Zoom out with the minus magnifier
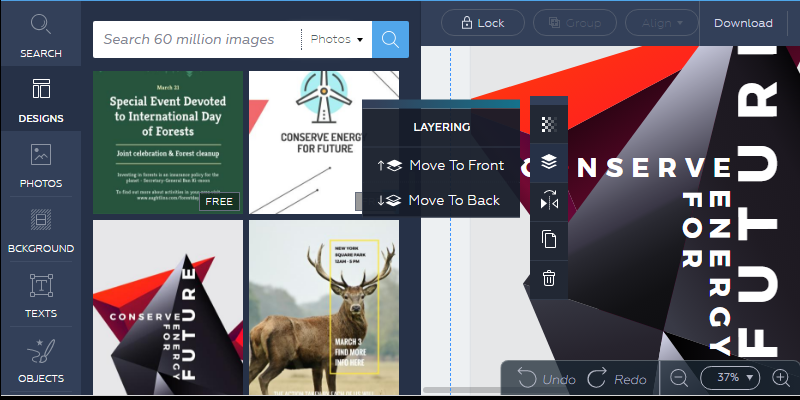This screenshot has height=400, width=800. pyautogui.click(x=679, y=378)
